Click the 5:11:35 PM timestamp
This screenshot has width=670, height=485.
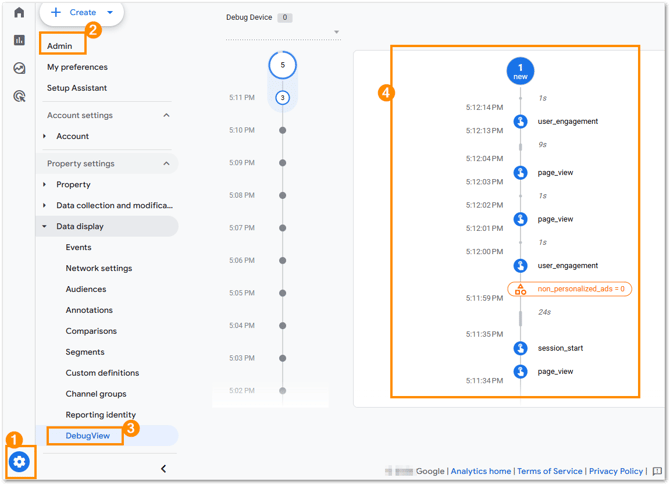coord(484,334)
